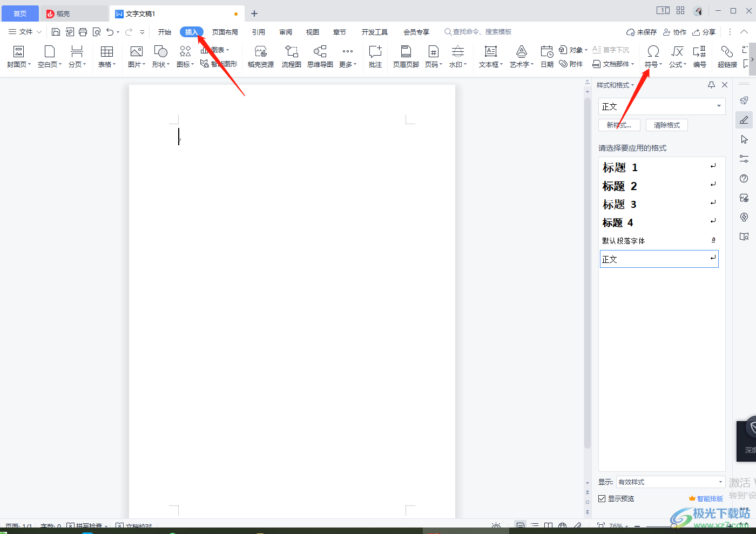This screenshot has width=756, height=534.
Task: Pin the Styles and Formatting pane
Action: click(711, 85)
